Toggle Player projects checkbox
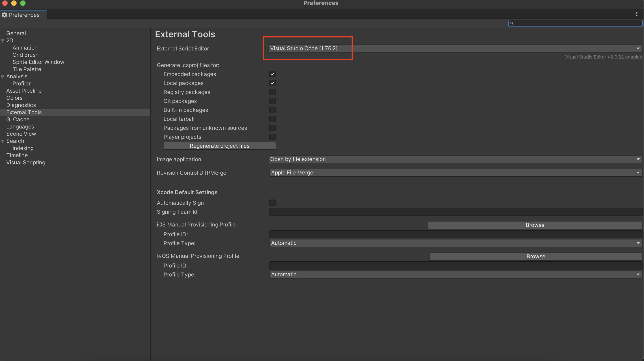This screenshot has height=361, width=644. pos(272,137)
